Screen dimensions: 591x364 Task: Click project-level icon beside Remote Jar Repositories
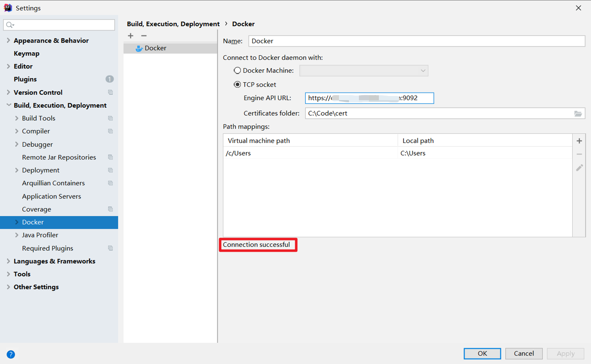click(111, 157)
